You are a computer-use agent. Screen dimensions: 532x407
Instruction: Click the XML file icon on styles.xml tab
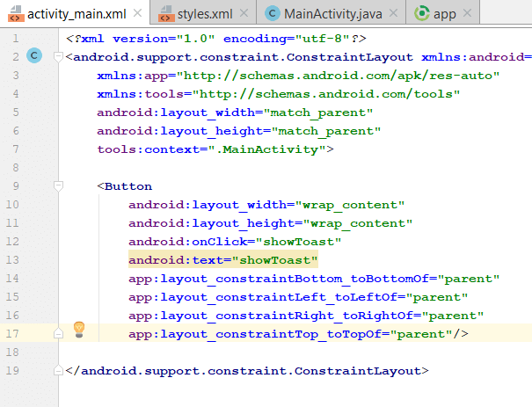166,14
